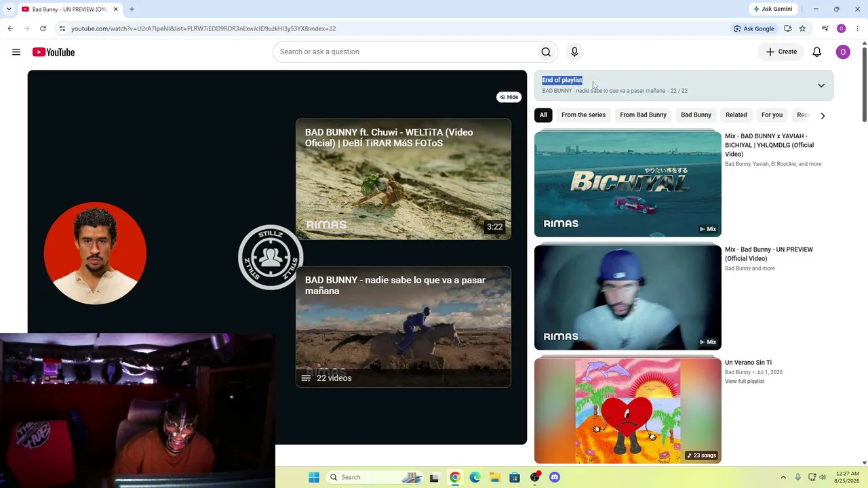Show more filter chips with right arrow
The image size is (868, 488).
[823, 116]
